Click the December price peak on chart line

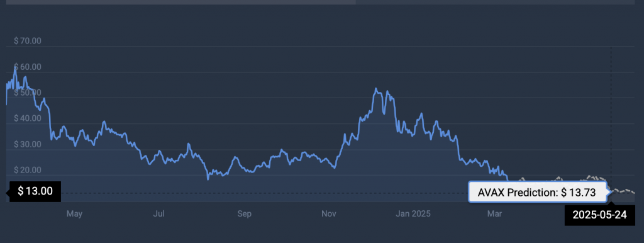tap(376, 89)
